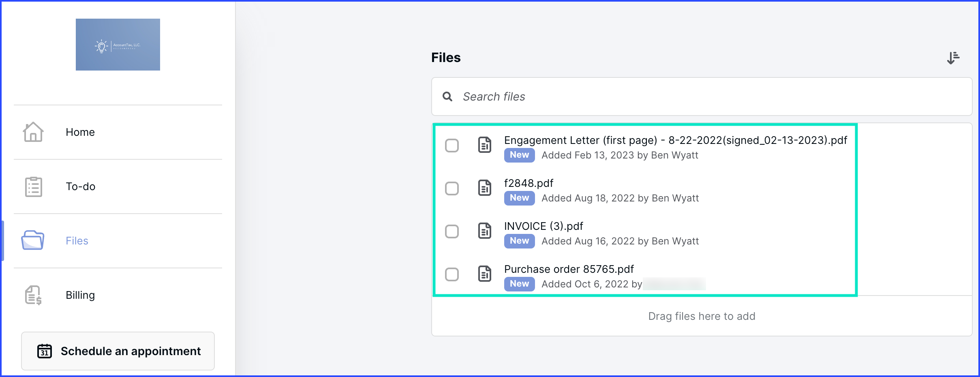
Task: Select the Engagement Letter file checkbox
Action: pyautogui.click(x=452, y=146)
